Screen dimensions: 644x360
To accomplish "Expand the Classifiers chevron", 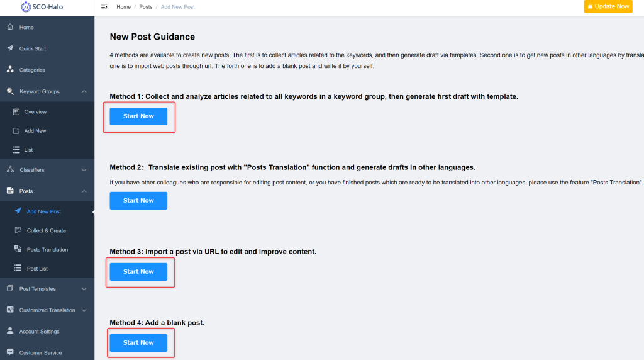I will click(84, 170).
